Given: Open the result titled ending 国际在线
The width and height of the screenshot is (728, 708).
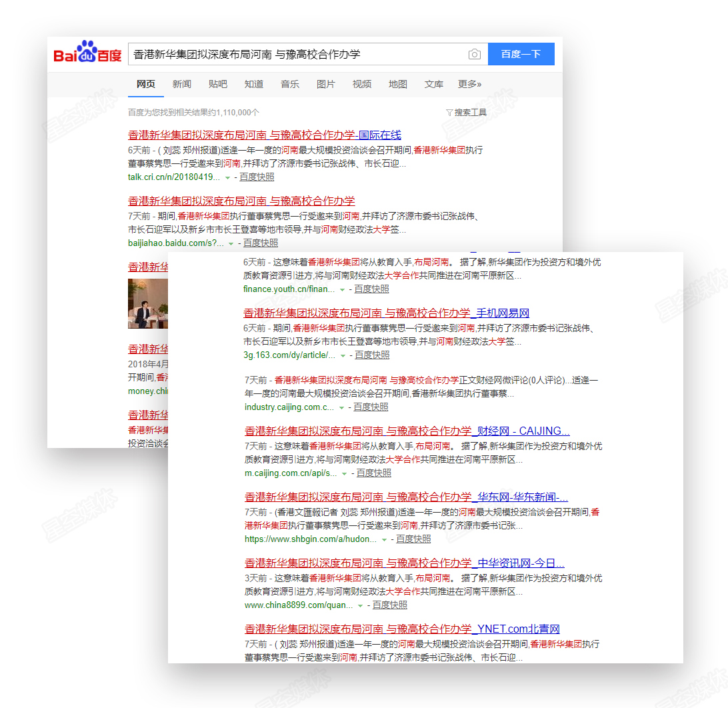Looking at the screenshot, I should point(265,135).
